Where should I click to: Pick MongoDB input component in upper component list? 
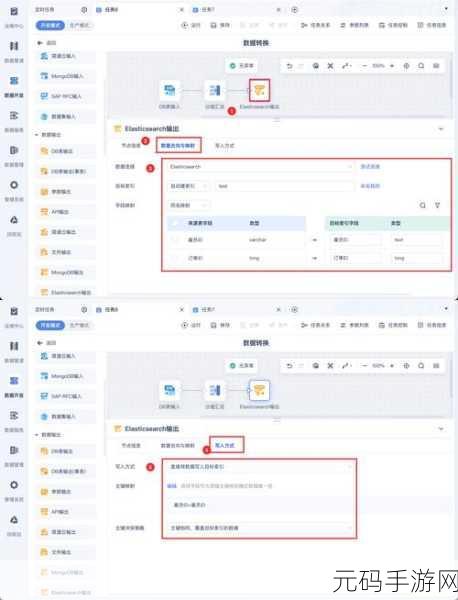[66, 76]
